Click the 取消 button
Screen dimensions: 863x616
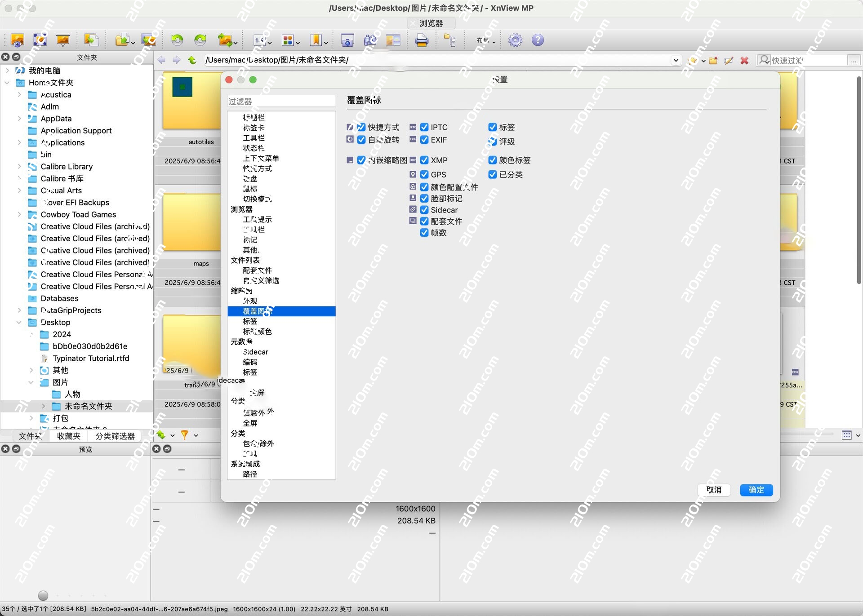tap(714, 490)
